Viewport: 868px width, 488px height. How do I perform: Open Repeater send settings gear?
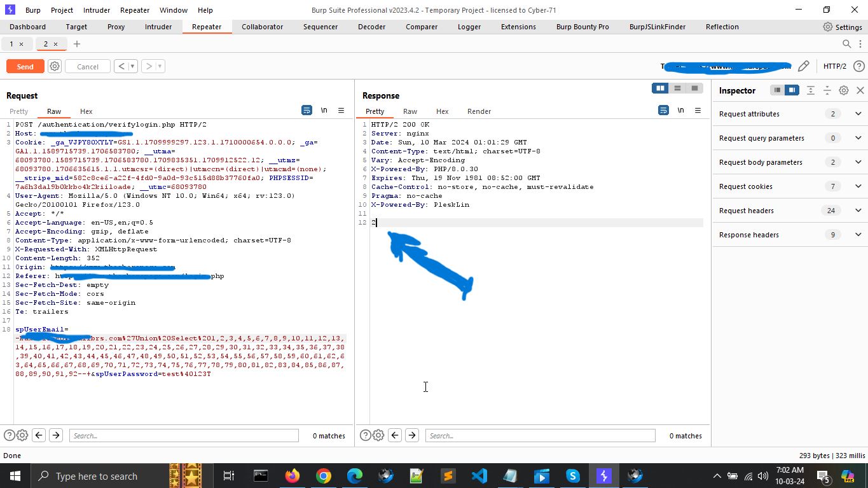point(55,66)
